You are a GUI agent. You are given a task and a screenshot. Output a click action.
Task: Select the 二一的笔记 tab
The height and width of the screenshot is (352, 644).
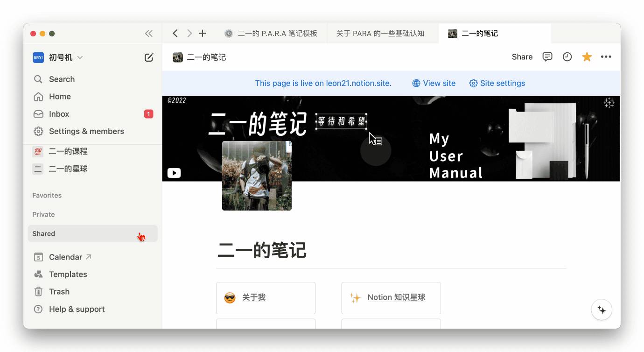coord(495,33)
